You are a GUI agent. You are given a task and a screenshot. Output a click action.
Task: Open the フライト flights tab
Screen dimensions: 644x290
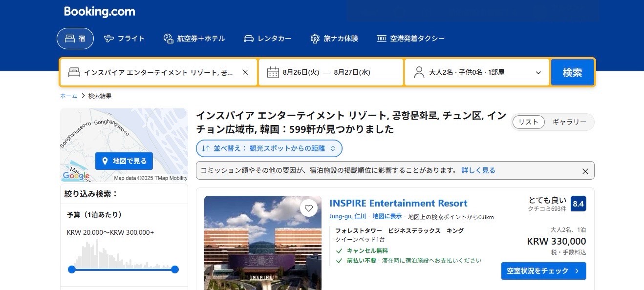tap(125, 39)
